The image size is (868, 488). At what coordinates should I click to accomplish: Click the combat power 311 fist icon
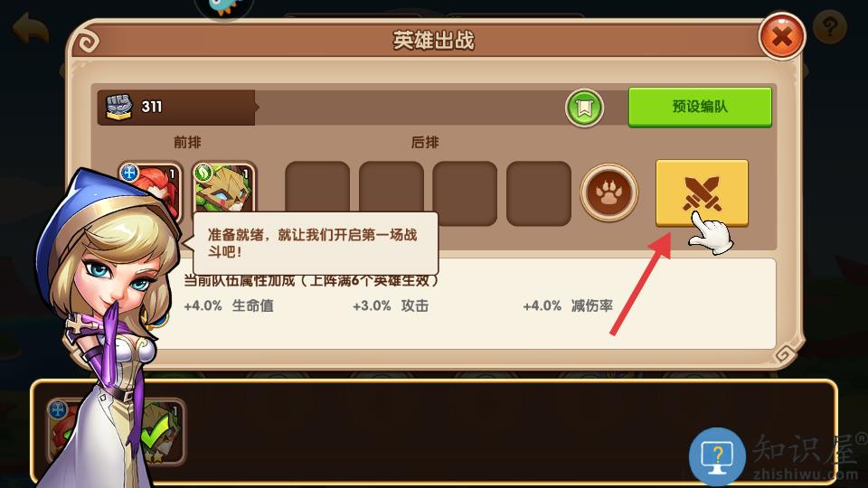119,107
